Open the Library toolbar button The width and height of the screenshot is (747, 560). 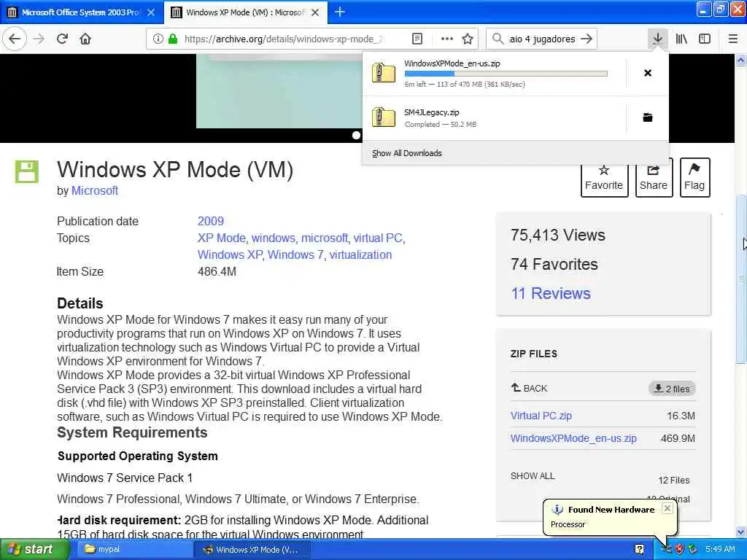(x=681, y=39)
